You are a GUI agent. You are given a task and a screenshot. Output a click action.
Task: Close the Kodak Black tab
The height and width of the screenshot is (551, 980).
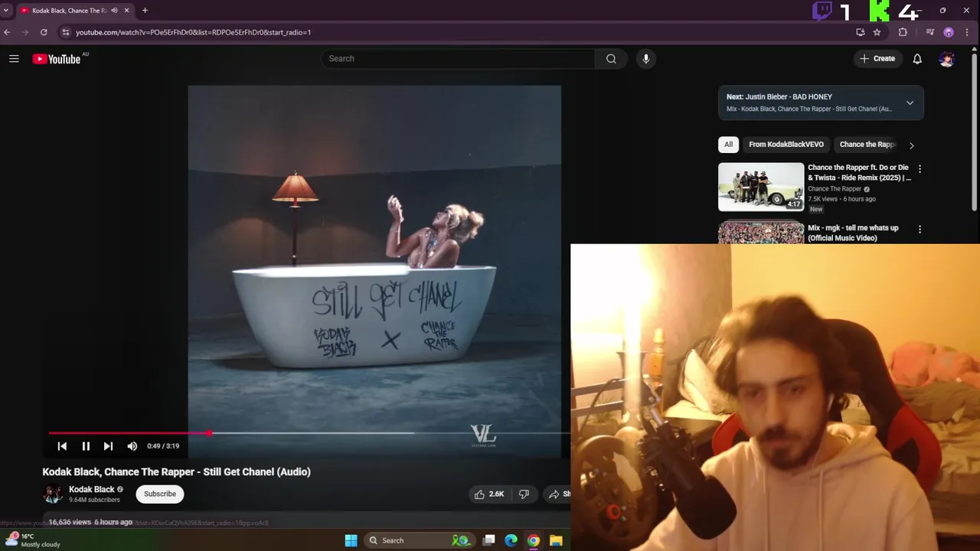click(127, 11)
